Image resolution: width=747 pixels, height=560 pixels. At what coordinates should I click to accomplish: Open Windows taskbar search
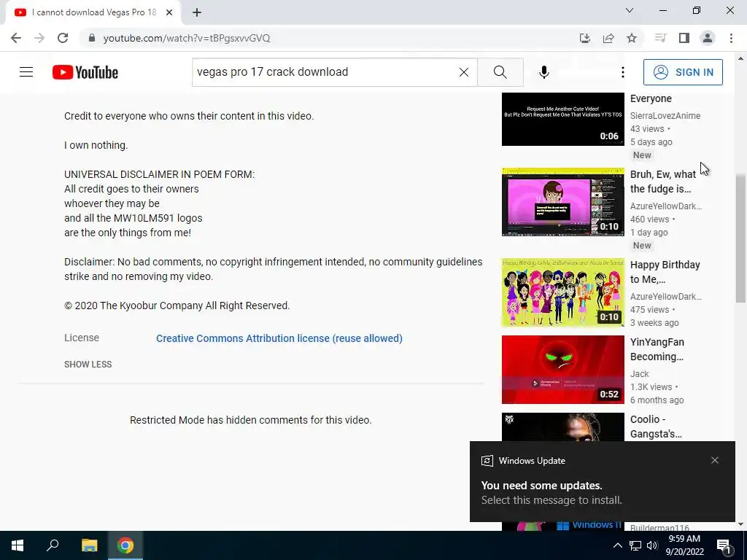tap(53, 545)
